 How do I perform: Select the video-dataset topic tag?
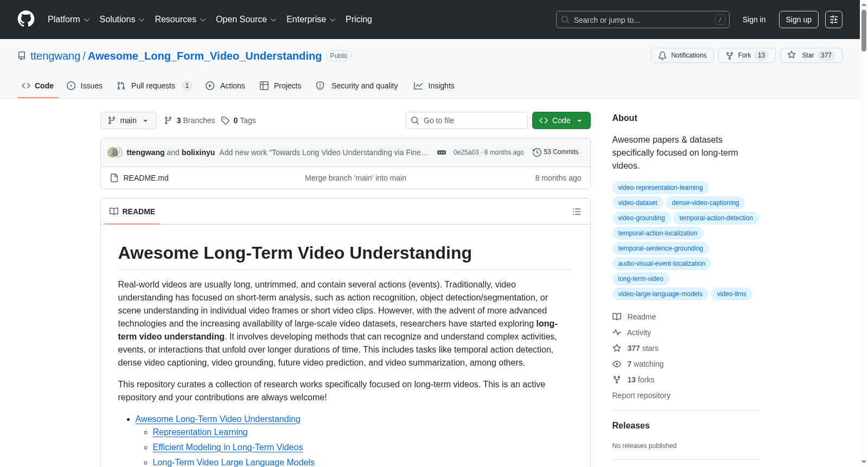point(637,203)
